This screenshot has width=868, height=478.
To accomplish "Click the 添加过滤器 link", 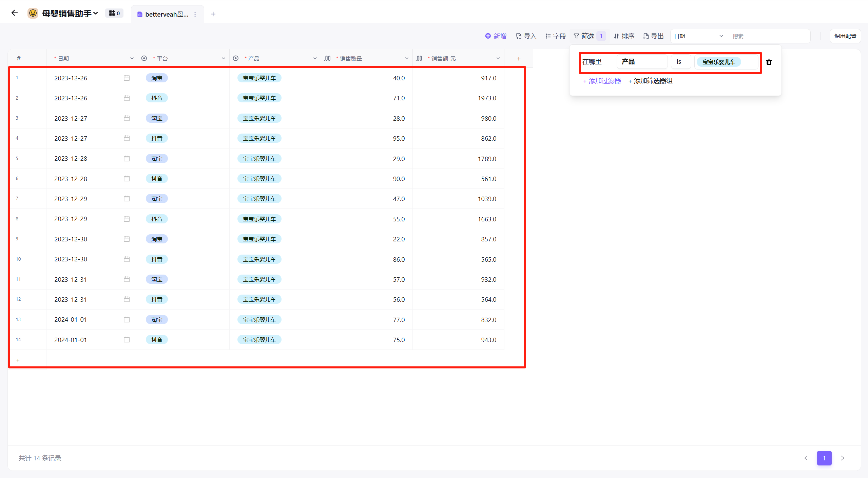I will 602,81.
